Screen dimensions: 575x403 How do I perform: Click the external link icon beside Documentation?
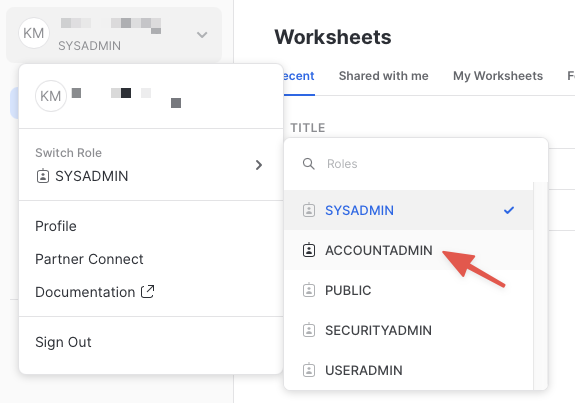coord(148,292)
